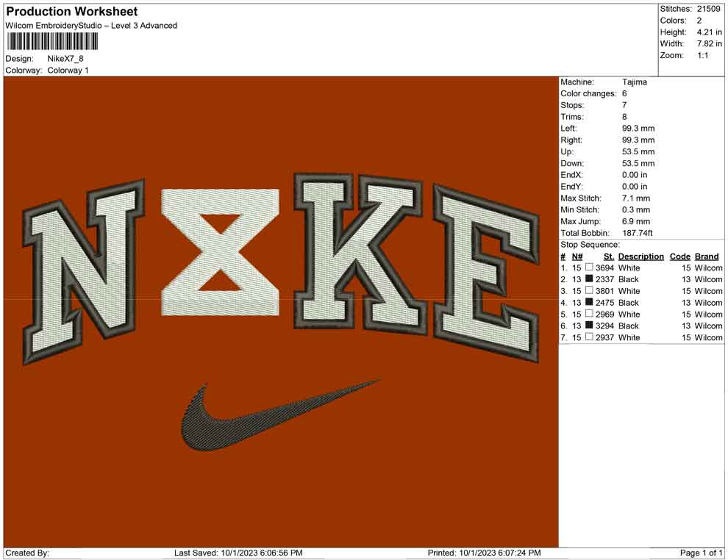Choose the white swatch beside stitch count 2937
This screenshot has width=728, height=560.
click(589, 337)
